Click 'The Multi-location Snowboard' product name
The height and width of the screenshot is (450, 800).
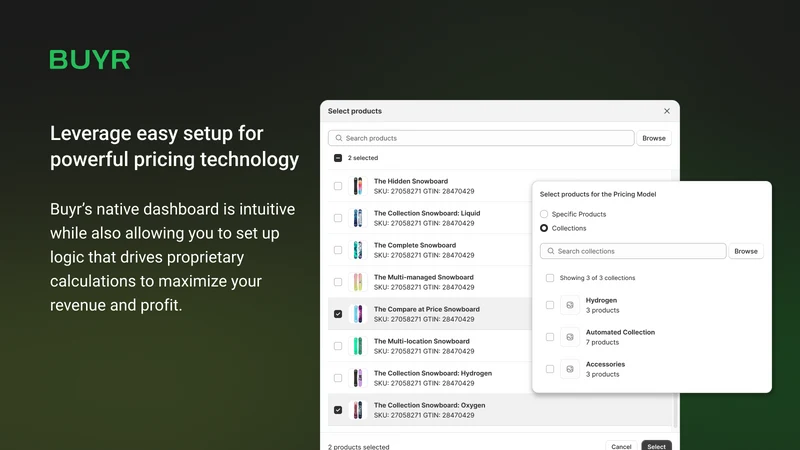pyautogui.click(x=421, y=341)
